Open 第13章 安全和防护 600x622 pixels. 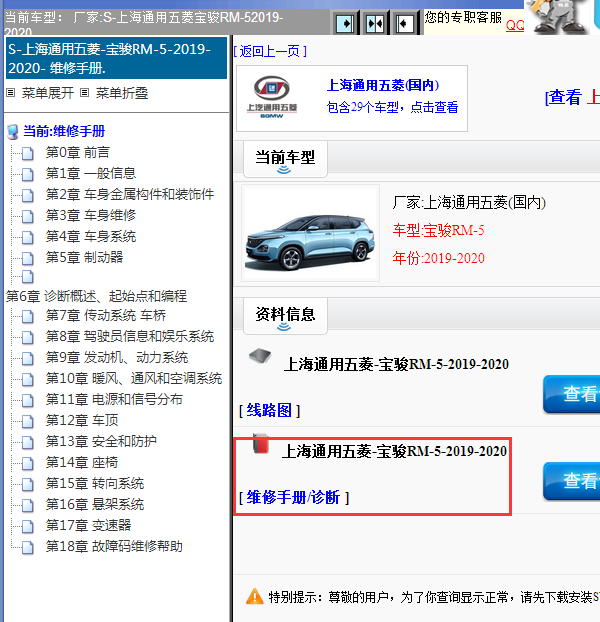tap(101, 442)
